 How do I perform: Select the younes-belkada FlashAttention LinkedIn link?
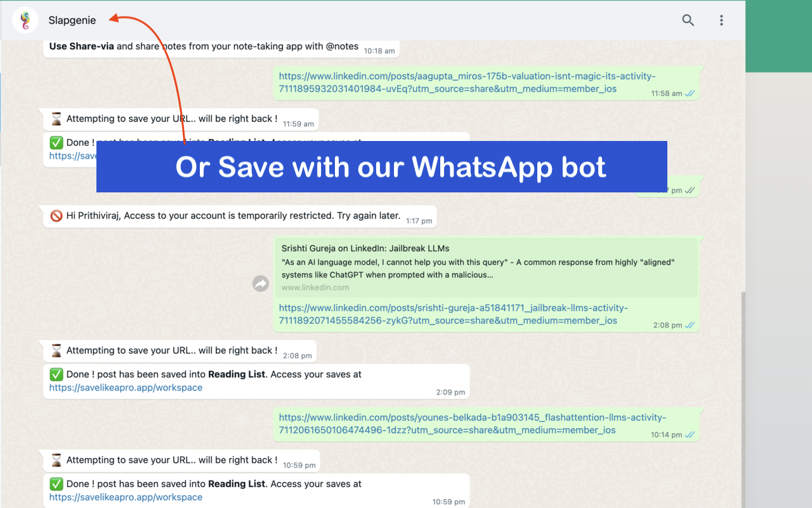pos(472,424)
